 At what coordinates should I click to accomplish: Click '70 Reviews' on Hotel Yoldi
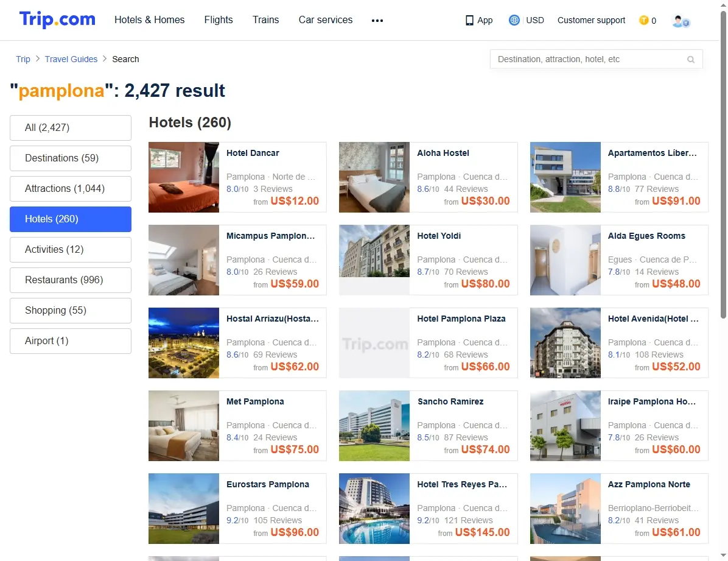(466, 272)
